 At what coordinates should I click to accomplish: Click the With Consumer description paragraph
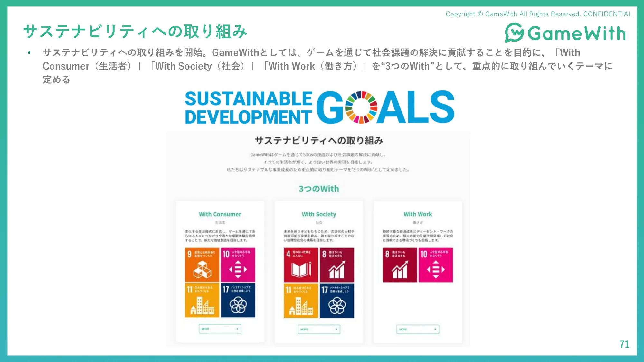(220, 236)
